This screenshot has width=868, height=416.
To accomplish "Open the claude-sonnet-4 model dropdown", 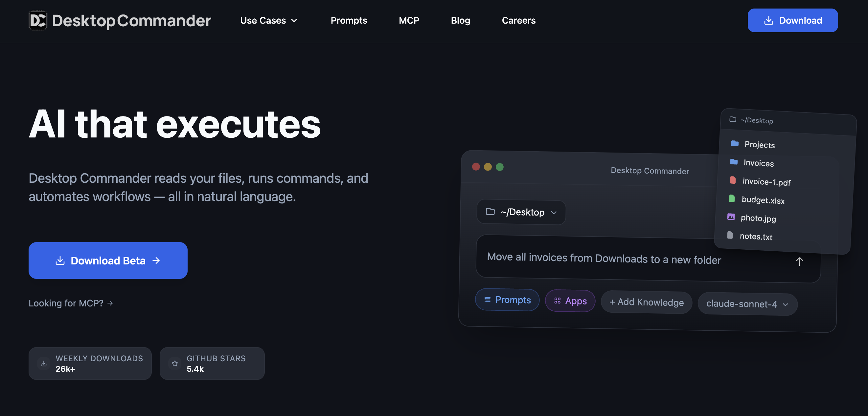I will coord(747,304).
